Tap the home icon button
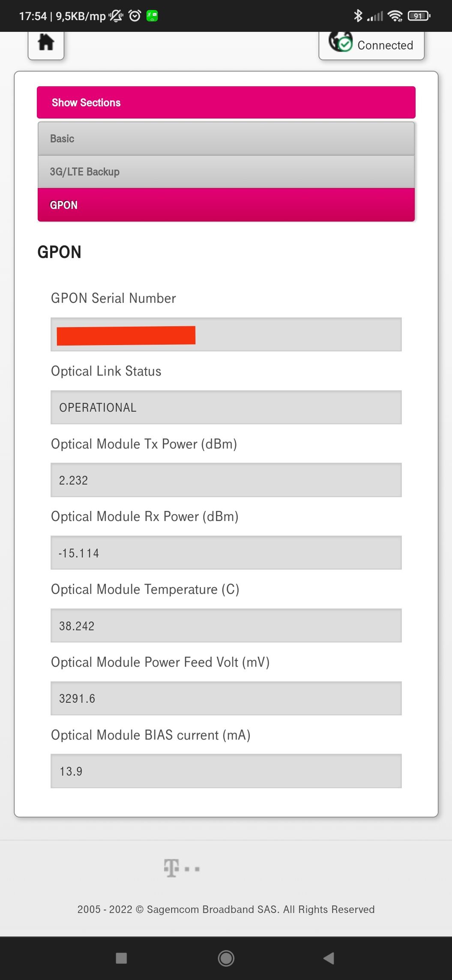This screenshot has height=980, width=452. 46,43
